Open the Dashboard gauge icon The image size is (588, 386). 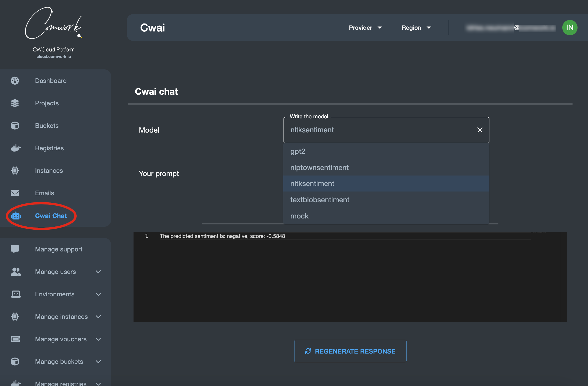15,81
